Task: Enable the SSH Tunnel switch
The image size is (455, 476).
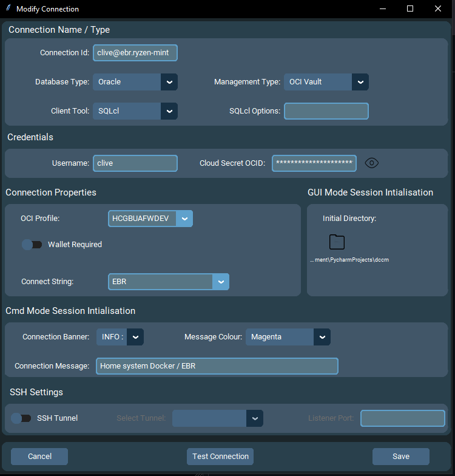Action: pyautogui.click(x=21, y=418)
